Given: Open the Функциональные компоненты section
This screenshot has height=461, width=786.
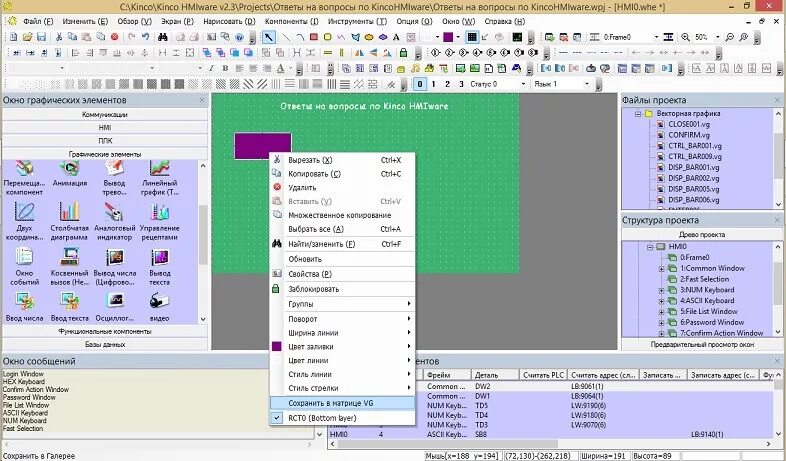Looking at the screenshot, I should coord(105,331).
